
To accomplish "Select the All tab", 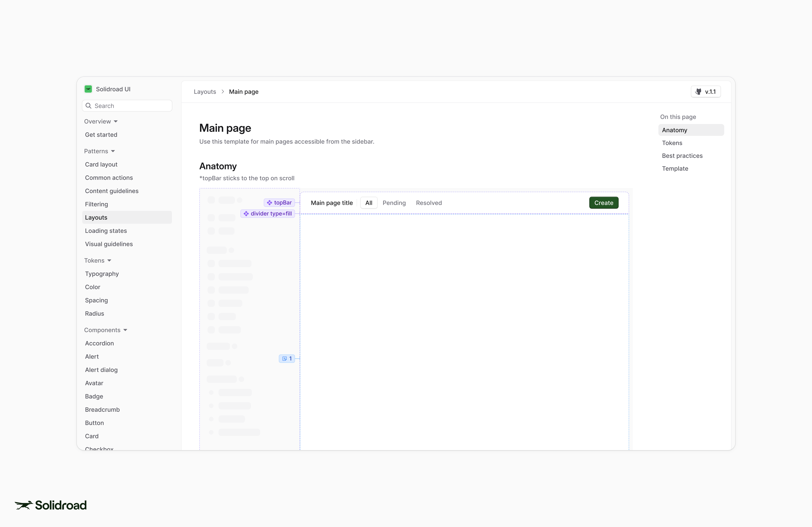I will 369,203.
